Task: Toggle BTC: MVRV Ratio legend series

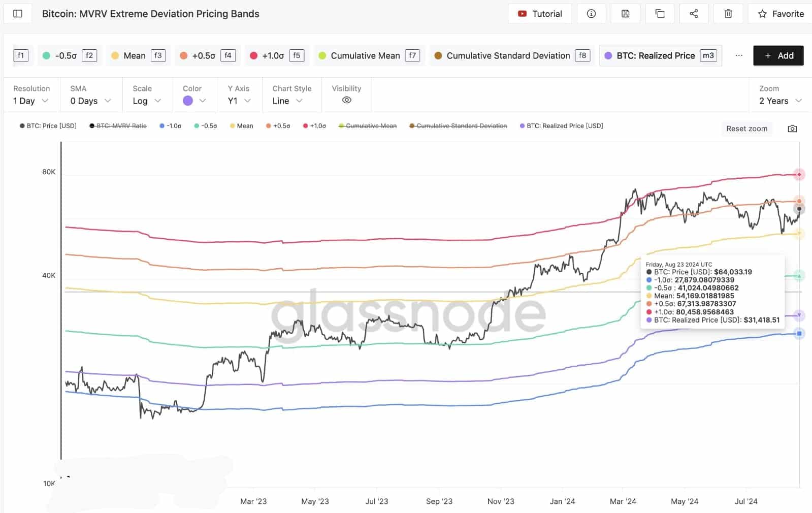Action: pyautogui.click(x=118, y=125)
